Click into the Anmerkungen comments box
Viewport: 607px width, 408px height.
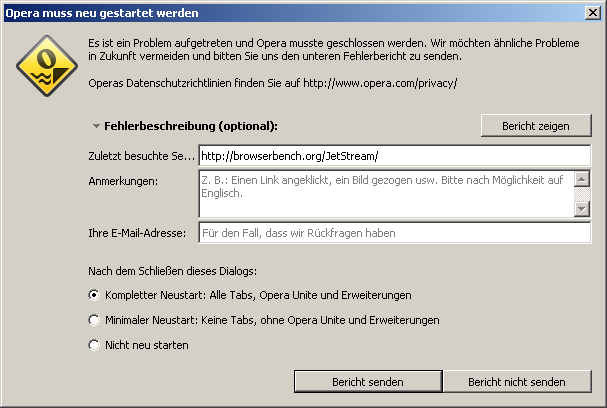click(x=386, y=194)
